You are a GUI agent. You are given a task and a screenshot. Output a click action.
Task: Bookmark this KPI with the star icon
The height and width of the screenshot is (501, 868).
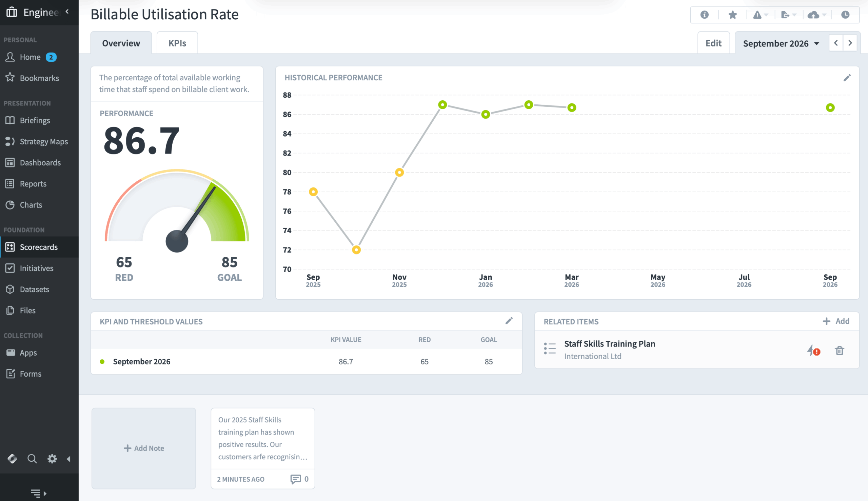732,15
